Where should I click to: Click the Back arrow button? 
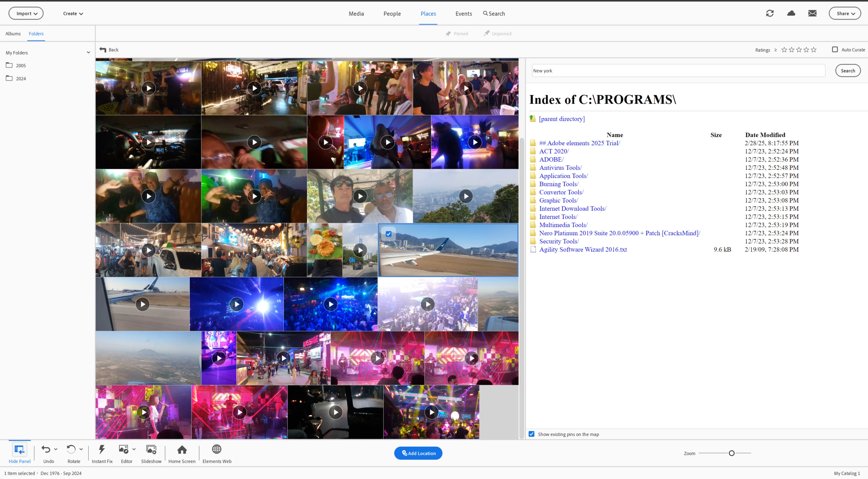pyautogui.click(x=109, y=50)
